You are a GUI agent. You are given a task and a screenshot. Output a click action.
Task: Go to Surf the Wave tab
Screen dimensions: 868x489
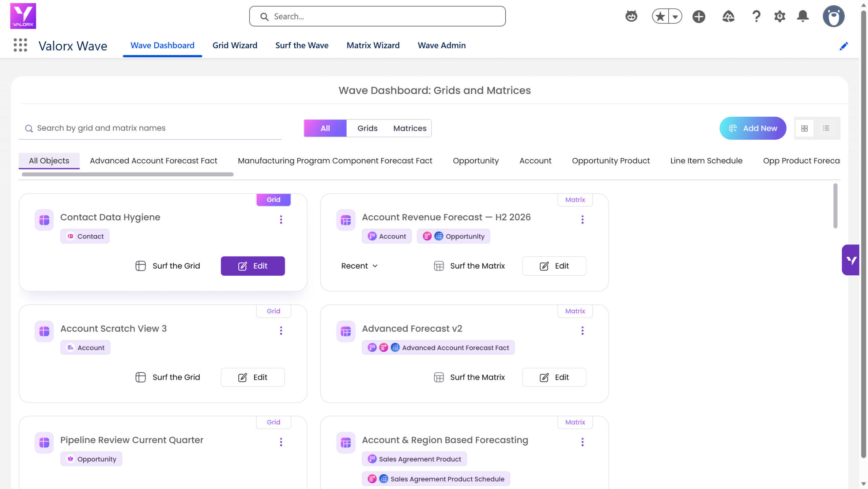click(x=302, y=45)
